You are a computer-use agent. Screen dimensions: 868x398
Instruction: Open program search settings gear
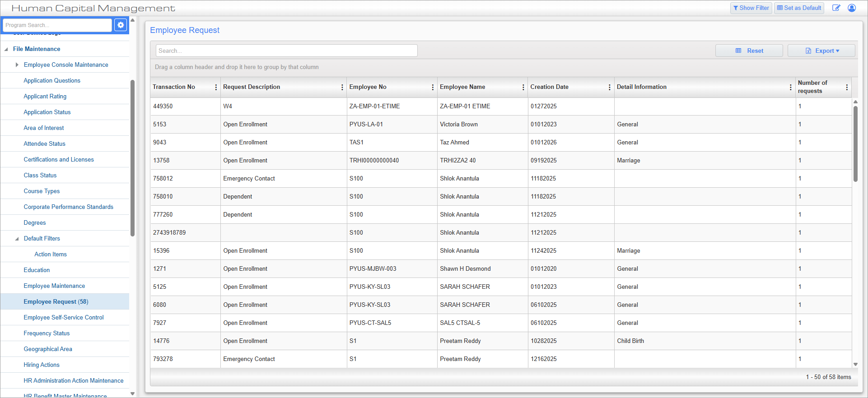click(x=121, y=25)
